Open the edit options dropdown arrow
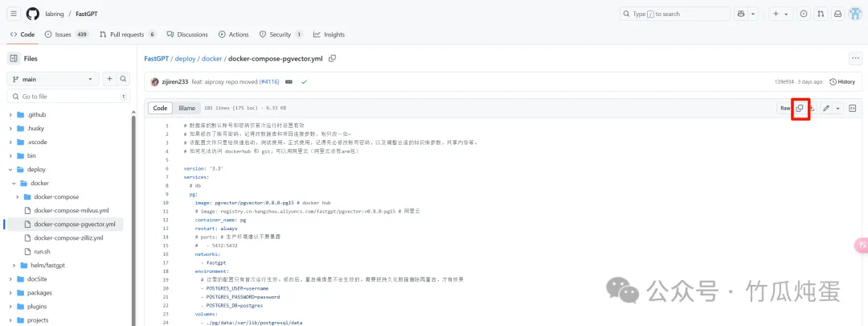The image size is (868, 326). click(x=837, y=108)
